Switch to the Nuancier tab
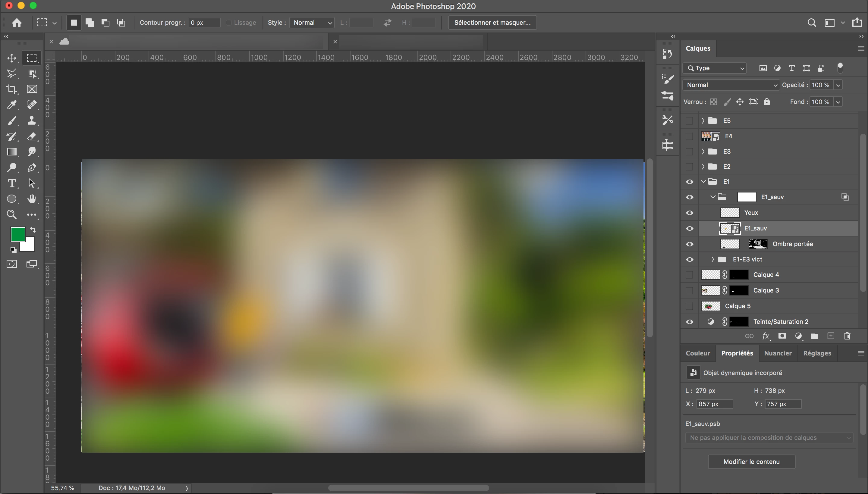The image size is (868, 494). (778, 353)
